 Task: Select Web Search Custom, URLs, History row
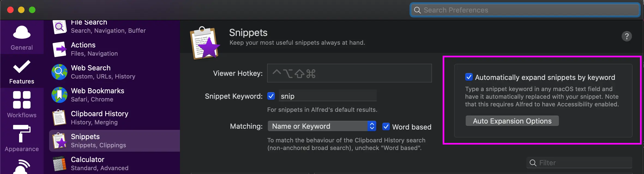[x=115, y=72]
